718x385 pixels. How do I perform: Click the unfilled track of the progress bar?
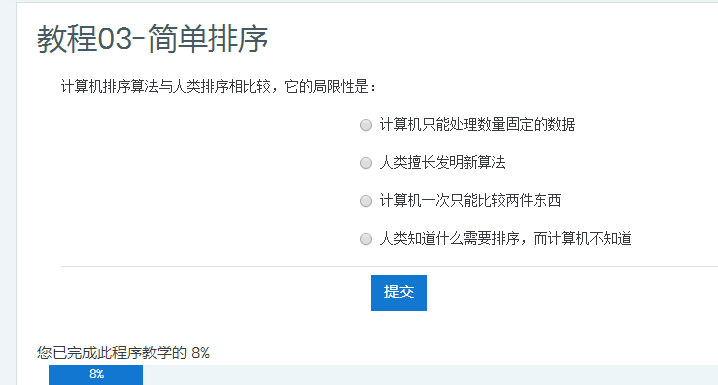click(x=430, y=375)
